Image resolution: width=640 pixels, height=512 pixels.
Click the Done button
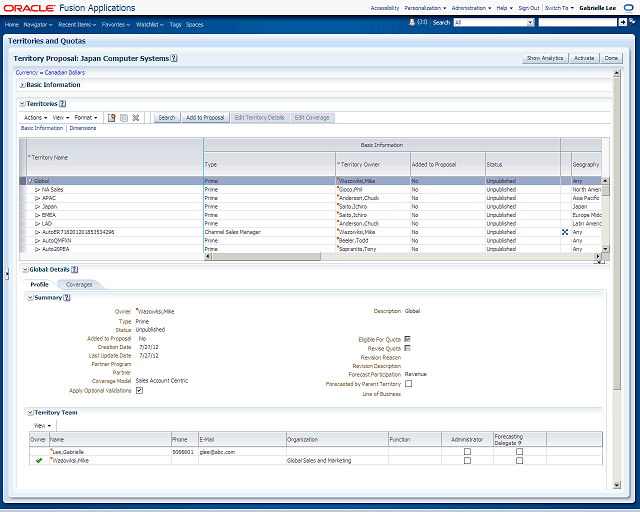[611, 58]
